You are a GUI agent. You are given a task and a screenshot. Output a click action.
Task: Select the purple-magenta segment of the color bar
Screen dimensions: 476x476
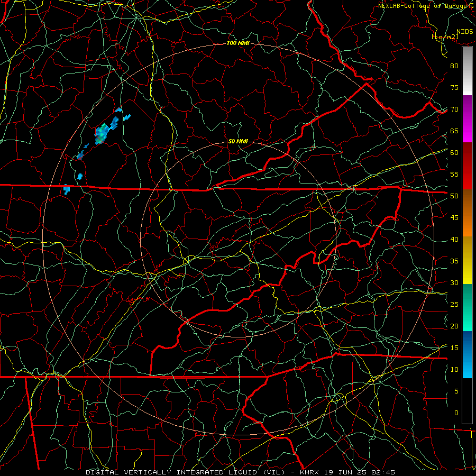click(x=467, y=119)
